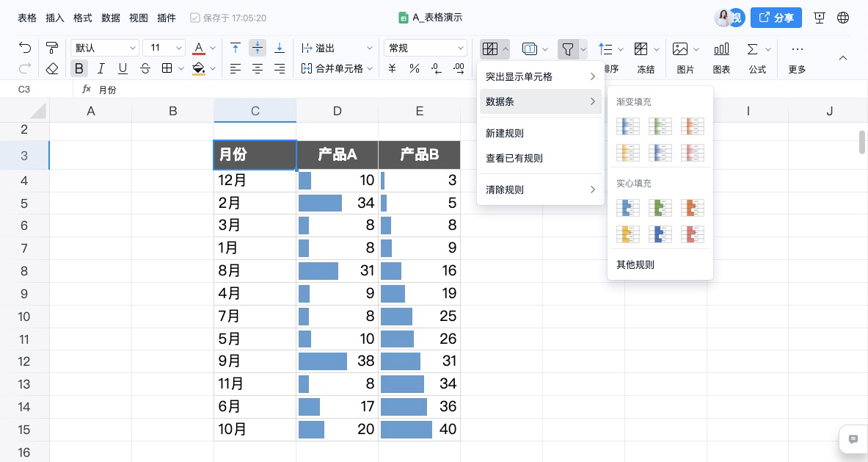Toggle bold formatting on cell C3
Screen dimensions: 868x462
(x=79, y=68)
